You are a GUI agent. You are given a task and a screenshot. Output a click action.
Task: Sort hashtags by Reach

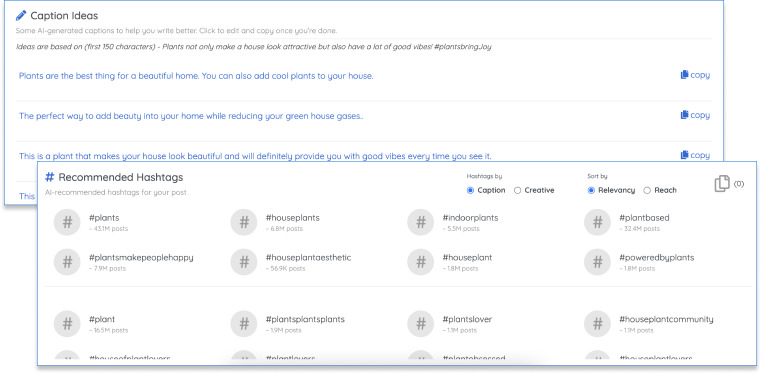(647, 191)
